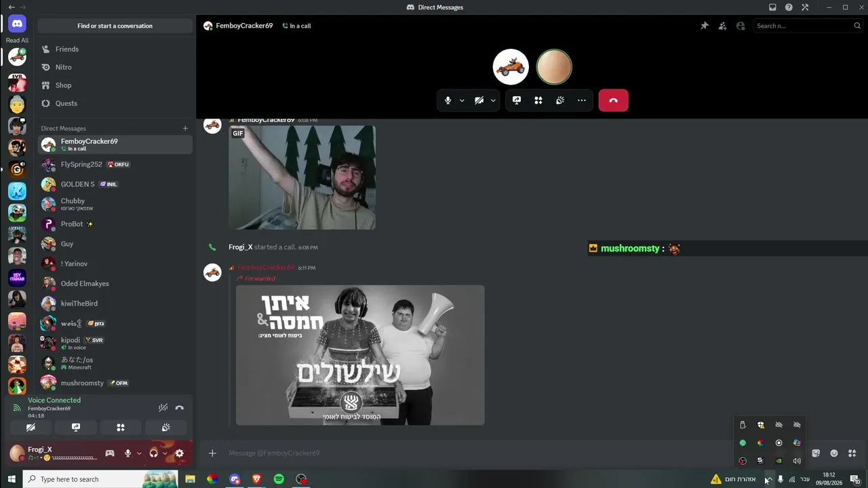Open the Inbox icon in title bar
868x488 pixels.
tap(772, 7)
